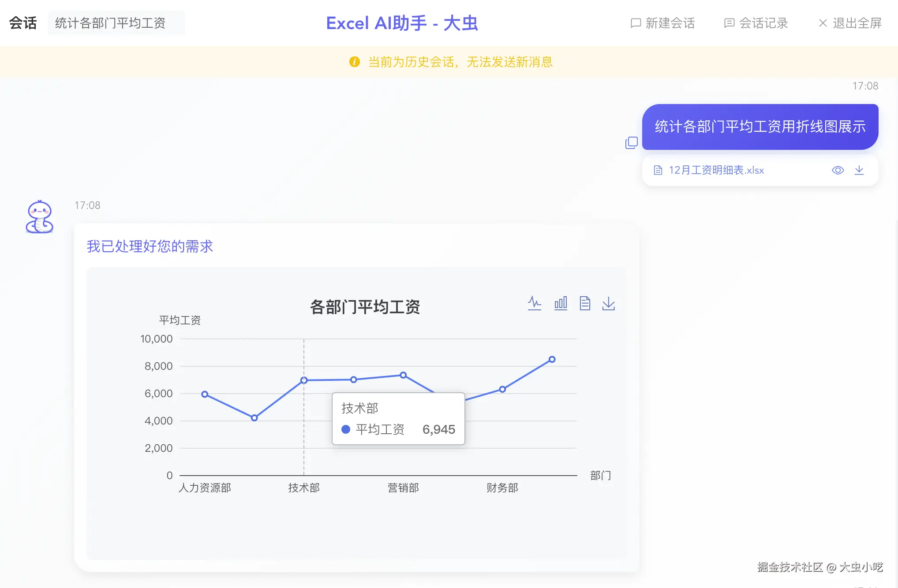
Task: Click the 12月工资明细表.xlsx file name link
Action: click(716, 170)
